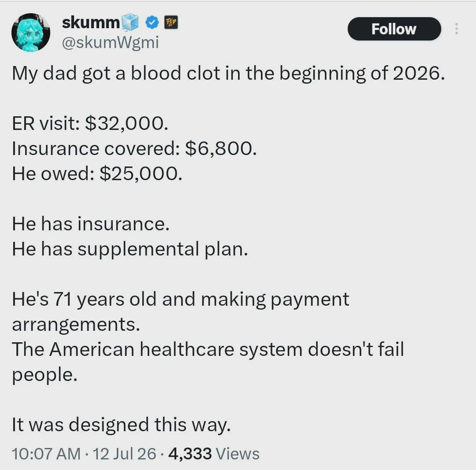Image resolution: width=476 pixels, height=470 pixels.
Task: Click the 'He has supplemental plan.' sentence
Action: (x=130, y=249)
